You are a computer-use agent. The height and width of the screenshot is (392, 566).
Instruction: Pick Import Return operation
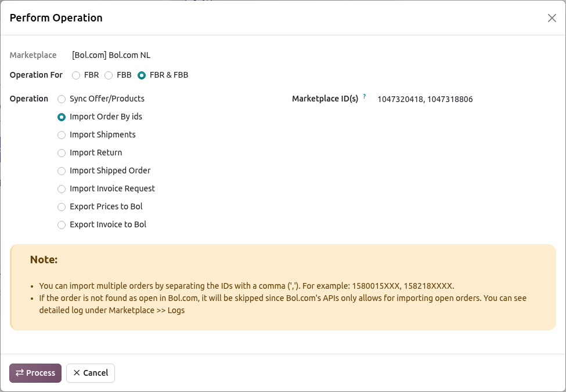[x=62, y=153]
